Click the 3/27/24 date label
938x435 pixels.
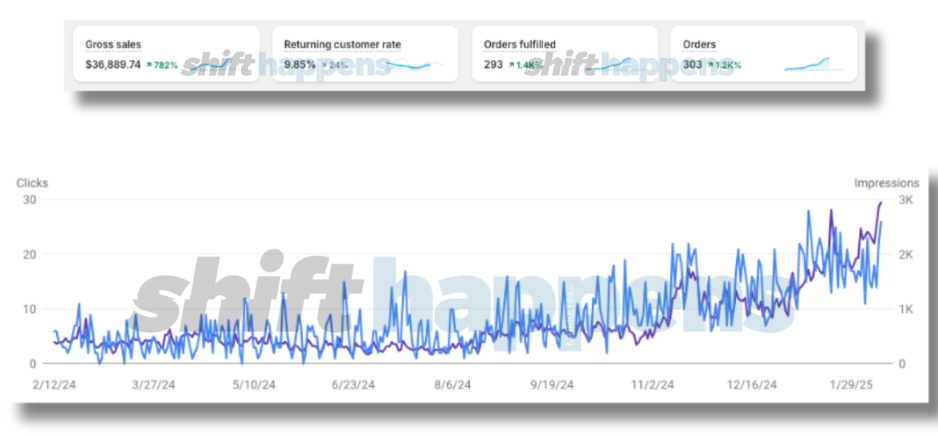pos(154,385)
